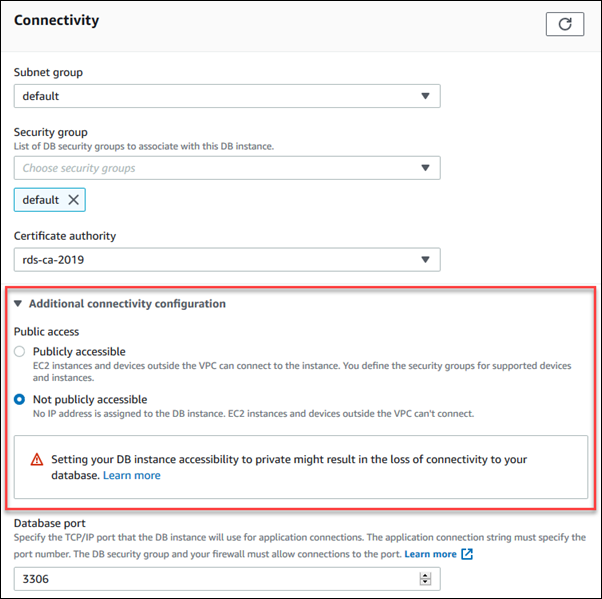
Task: Decrease the Database port stepper value
Action: (x=425, y=583)
